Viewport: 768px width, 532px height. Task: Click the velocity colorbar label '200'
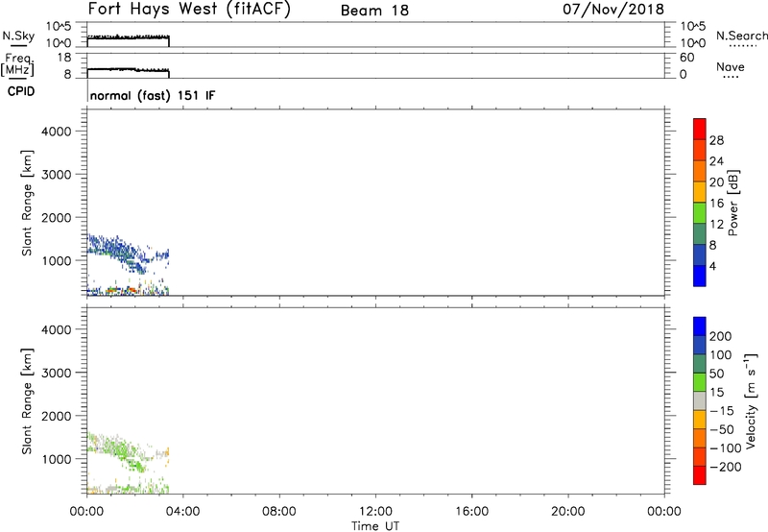(x=721, y=336)
